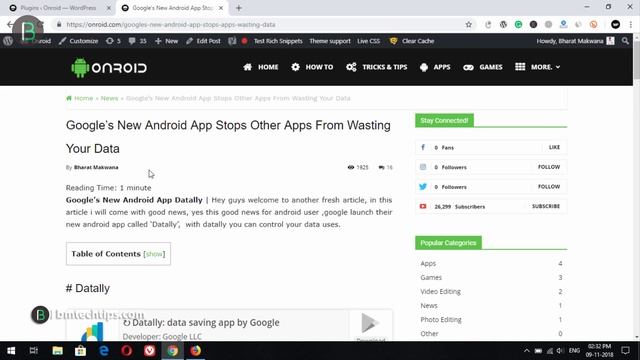Screen dimensions: 640x360
Task: Open the updates counter showing 5
Action: pyautogui.click(x=113, y=41)
